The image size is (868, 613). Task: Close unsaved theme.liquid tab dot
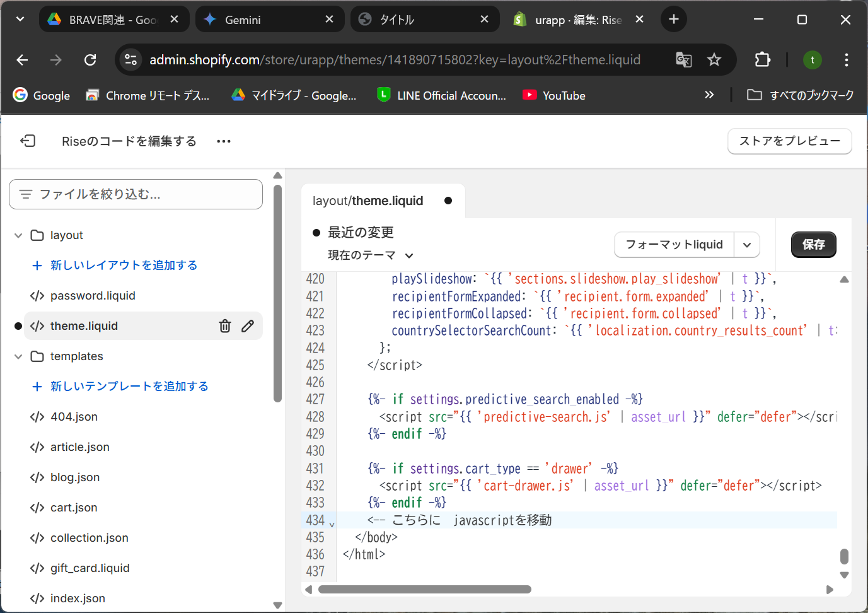448,201
